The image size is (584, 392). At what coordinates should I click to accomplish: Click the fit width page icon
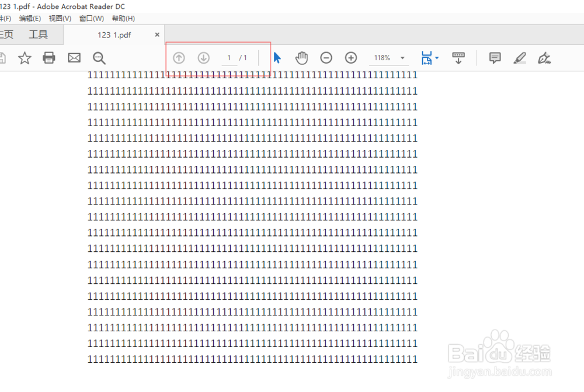(x=426, y=58)
